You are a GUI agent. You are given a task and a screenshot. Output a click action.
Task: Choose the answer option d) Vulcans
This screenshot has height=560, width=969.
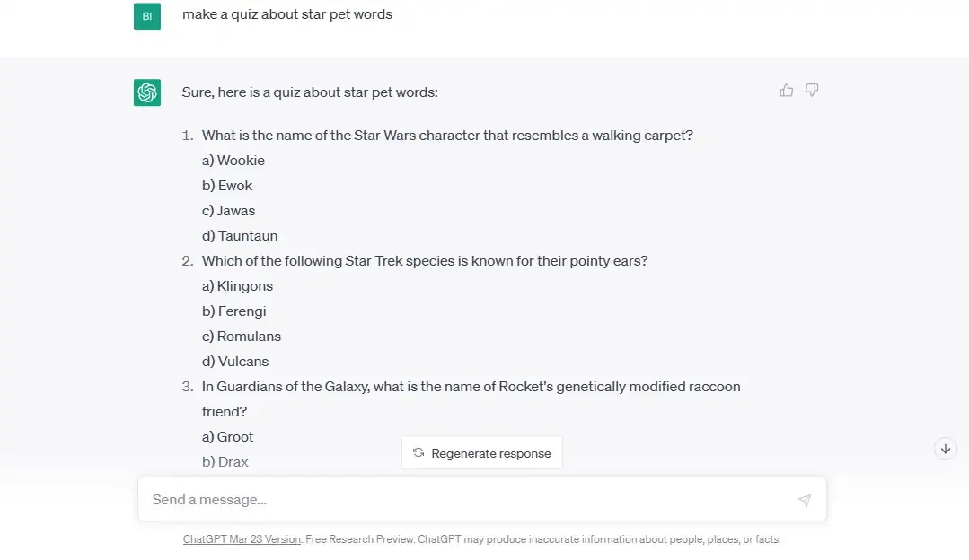tap(235, 362)
